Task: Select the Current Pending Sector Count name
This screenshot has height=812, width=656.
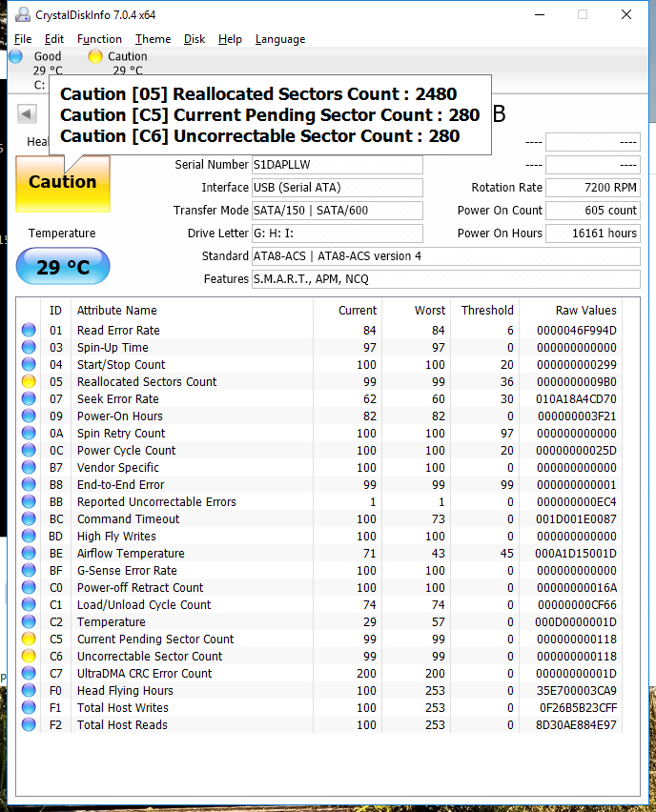Action: (155, 639)
